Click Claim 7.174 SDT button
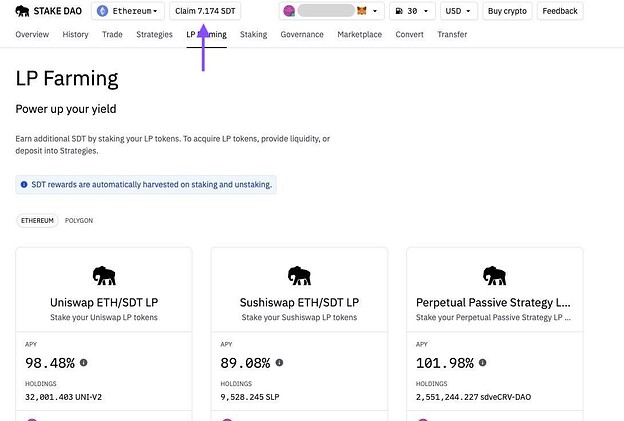Screen dimensions: 624x421 205,11
